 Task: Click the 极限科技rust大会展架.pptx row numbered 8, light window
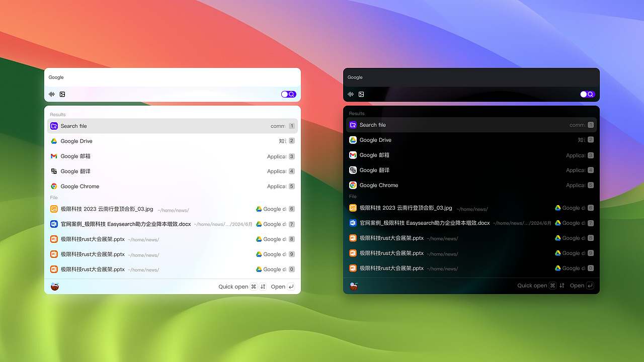click(173, 239)
